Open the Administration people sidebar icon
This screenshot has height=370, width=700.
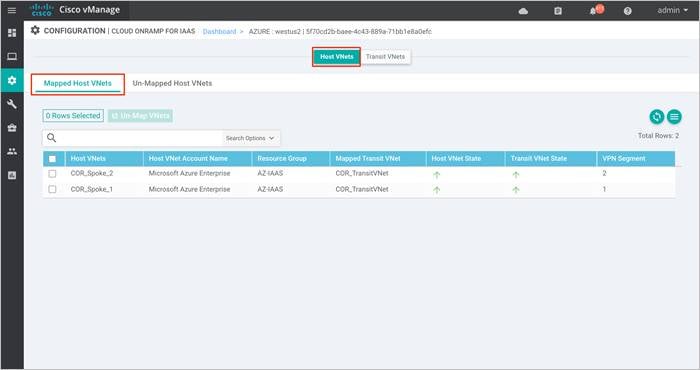tap(12, 152)
